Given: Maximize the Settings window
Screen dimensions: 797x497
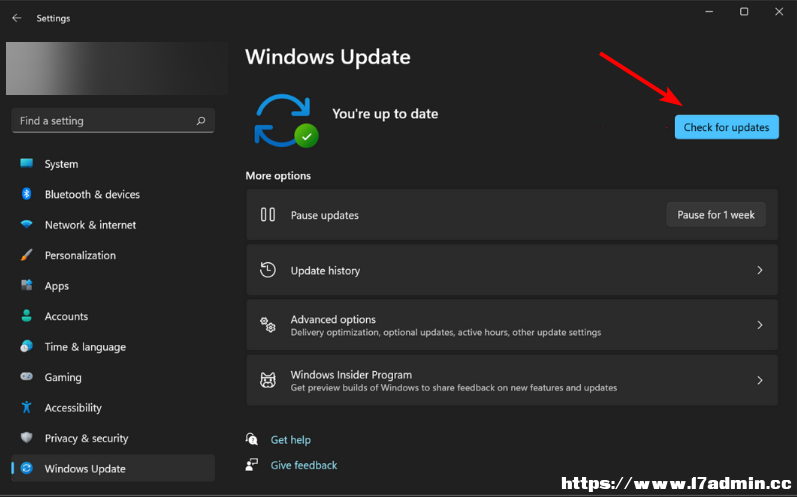Looking at the screenshot, I should pyautogui.click(x=744, y=11).
